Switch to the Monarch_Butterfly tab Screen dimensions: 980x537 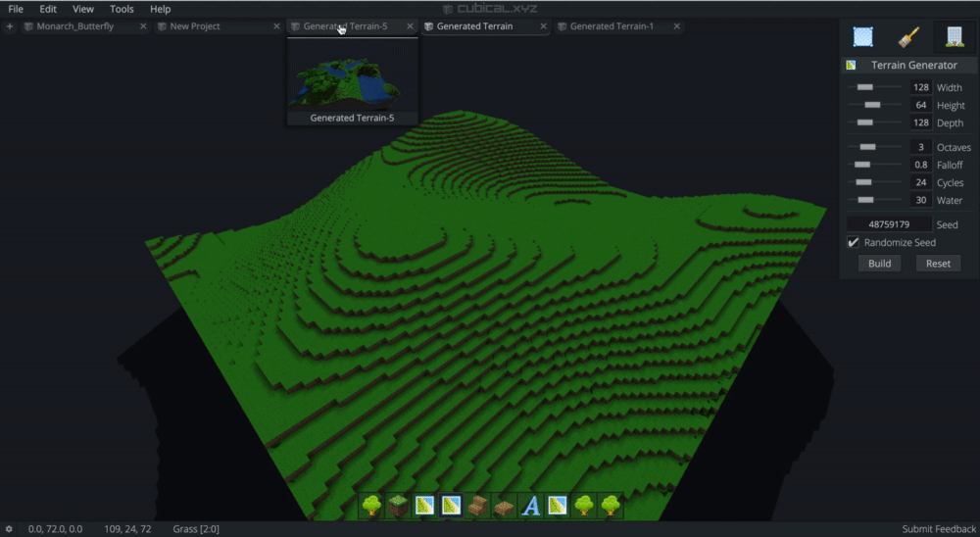tap(75, 26)
